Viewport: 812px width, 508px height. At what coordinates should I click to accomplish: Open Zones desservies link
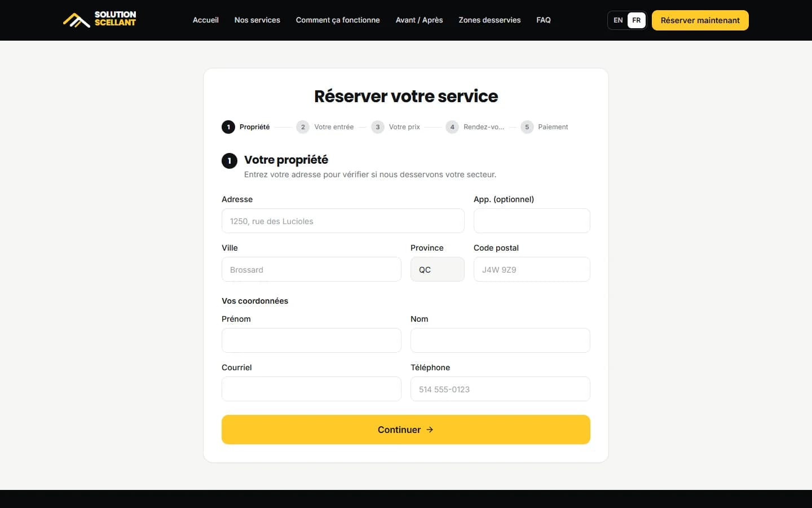point(489,20)
